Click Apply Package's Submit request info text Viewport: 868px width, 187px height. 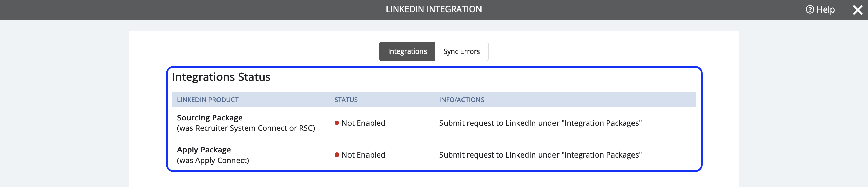point(541,155)
